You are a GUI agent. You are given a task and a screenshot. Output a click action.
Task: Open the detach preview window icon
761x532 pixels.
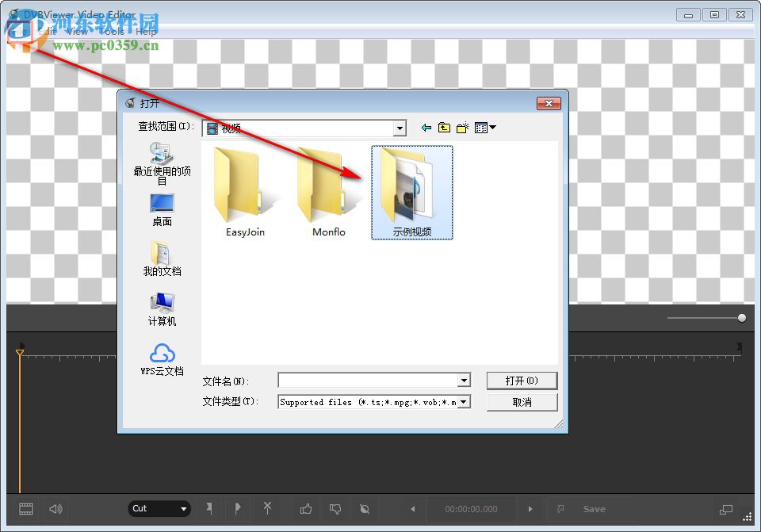coord(725,509)
